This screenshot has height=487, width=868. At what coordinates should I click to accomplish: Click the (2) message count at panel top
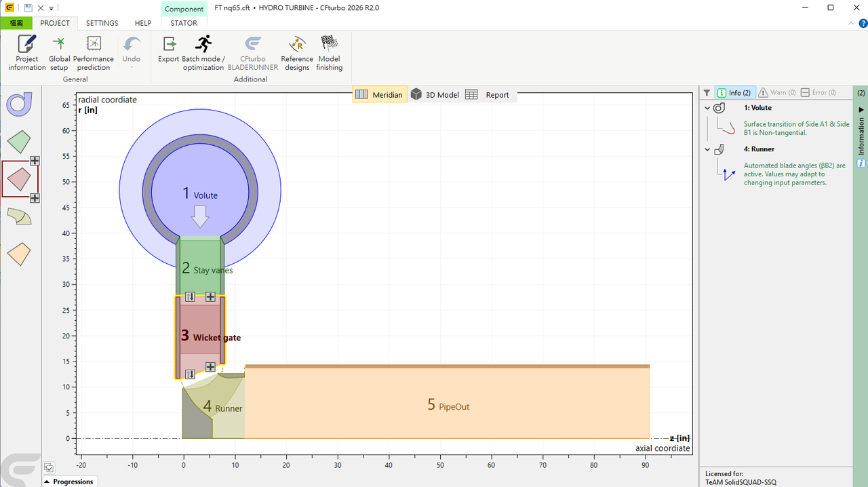tap(861, 92)
